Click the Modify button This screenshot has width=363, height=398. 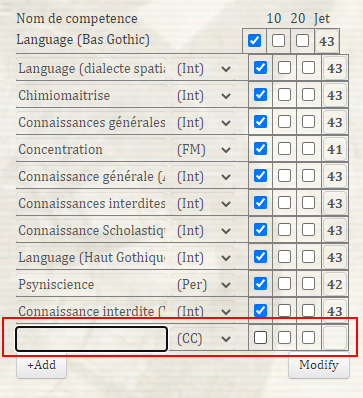click(319, 365)
